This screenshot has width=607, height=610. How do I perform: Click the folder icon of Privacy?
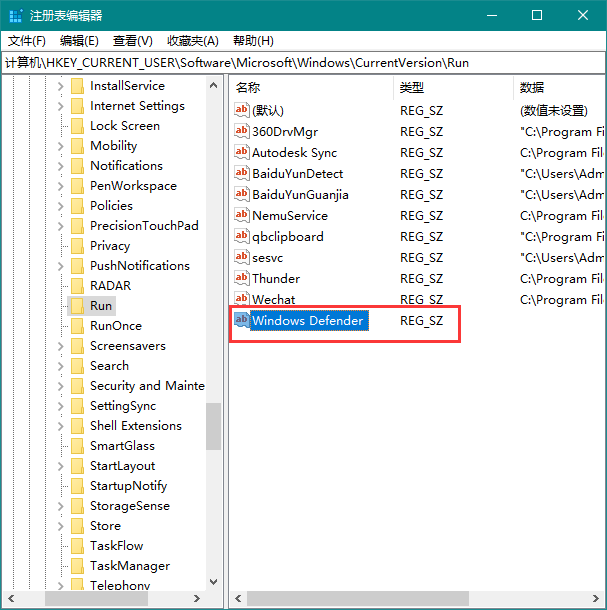(77, 245)
